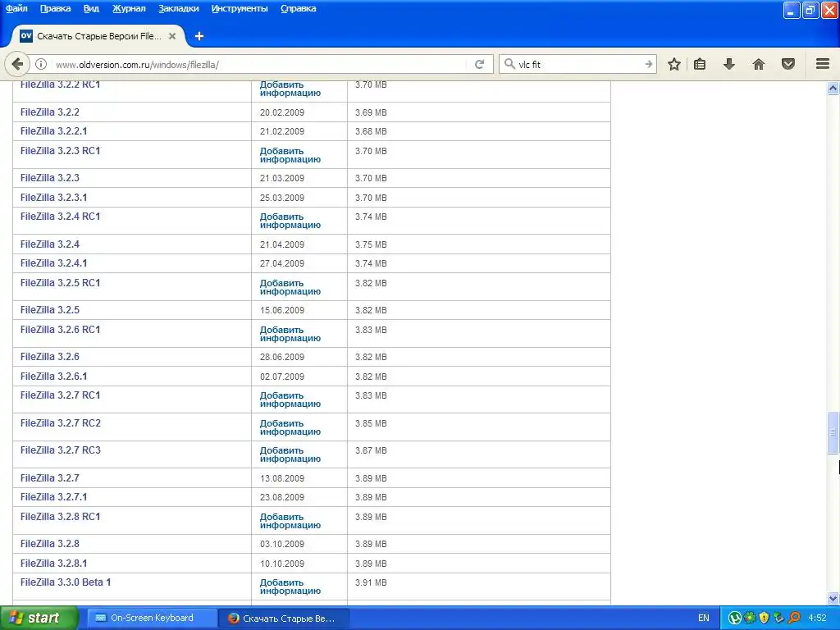Image resolution: width=840 pixels, height=630 pixels.
Task: Open FileZilla 3.2.8 RC1 link
Action: 60,517
